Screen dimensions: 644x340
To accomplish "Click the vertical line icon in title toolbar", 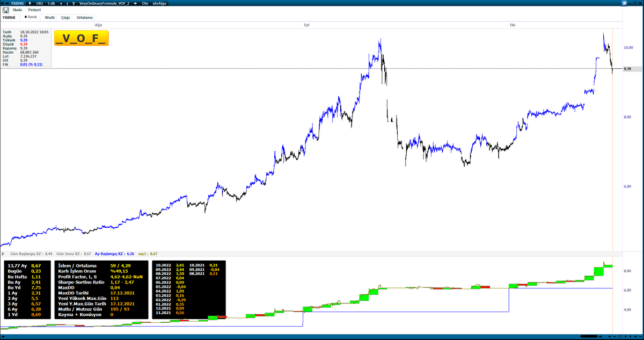I will click(67, 3).
